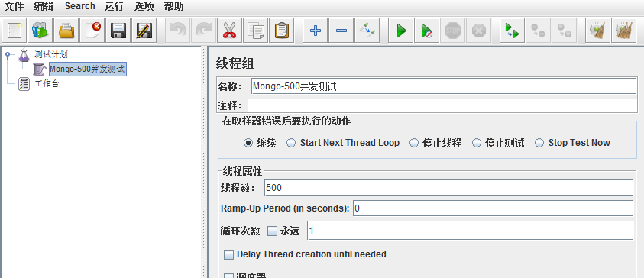The width and height of the screenshot is (644, 278).
Task: Click the 线程数 input field
Action: [448, 188]
